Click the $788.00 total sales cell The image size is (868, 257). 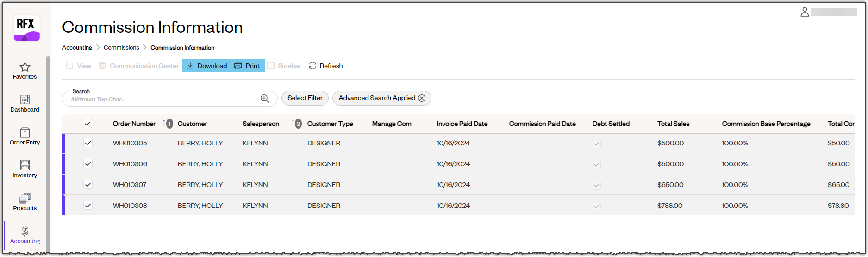[670, 206]
